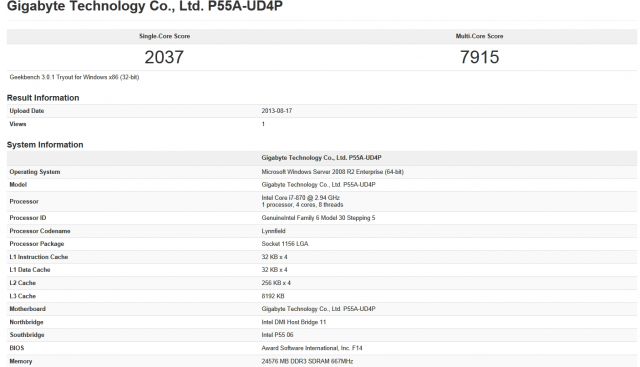The width and height of the screenshot is (640, 367).
Task: Click the 8192 KB cache value
Action: [273, 296]
